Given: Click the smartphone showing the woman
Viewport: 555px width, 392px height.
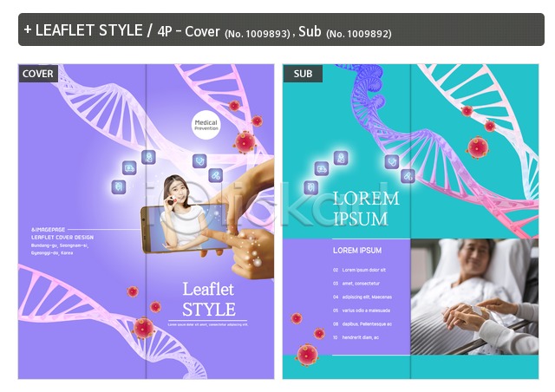Looking at the screenshot, I should (x=186, y=228).
